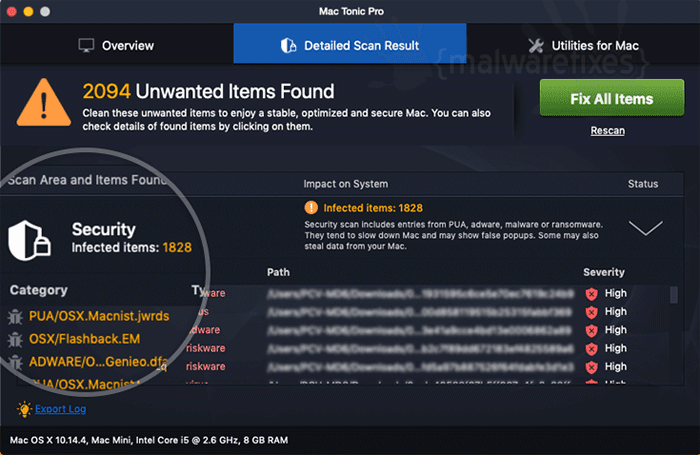The width and height of the screenshot is (700, 455).
Task: Click the lightbulb icon beside Export Log
Action: click(x=24, y=409)
